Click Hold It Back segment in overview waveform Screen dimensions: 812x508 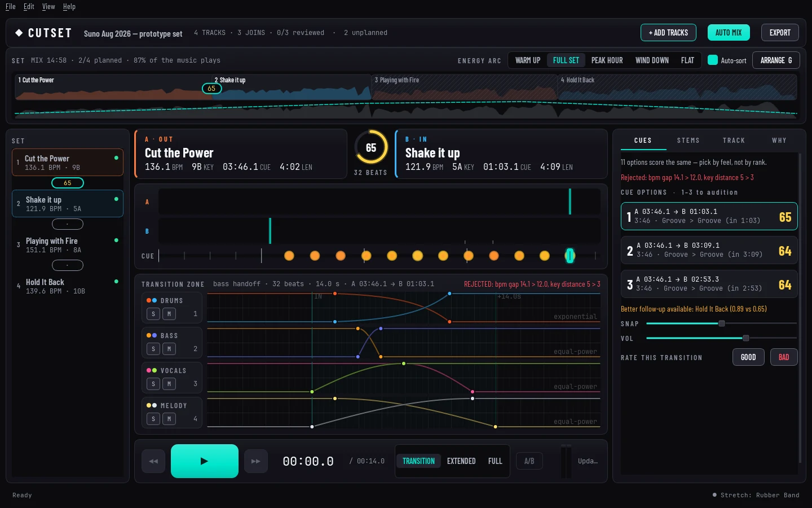[x=677, y=87]
